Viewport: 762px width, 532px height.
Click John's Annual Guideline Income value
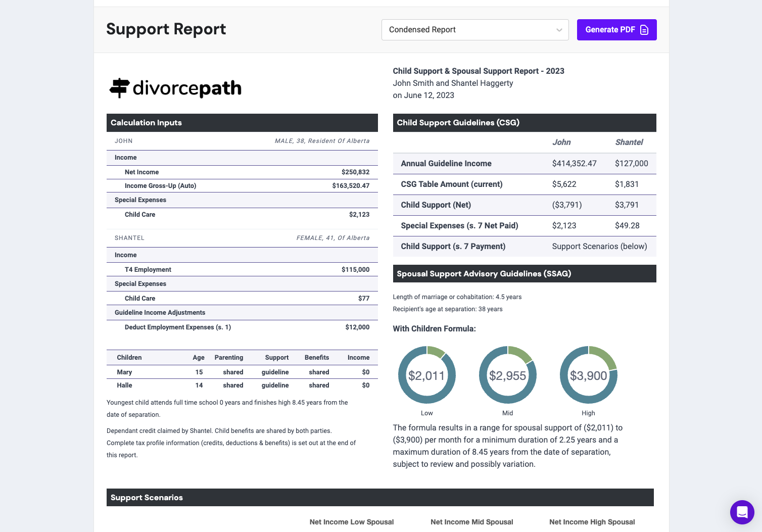click(574, 164)
